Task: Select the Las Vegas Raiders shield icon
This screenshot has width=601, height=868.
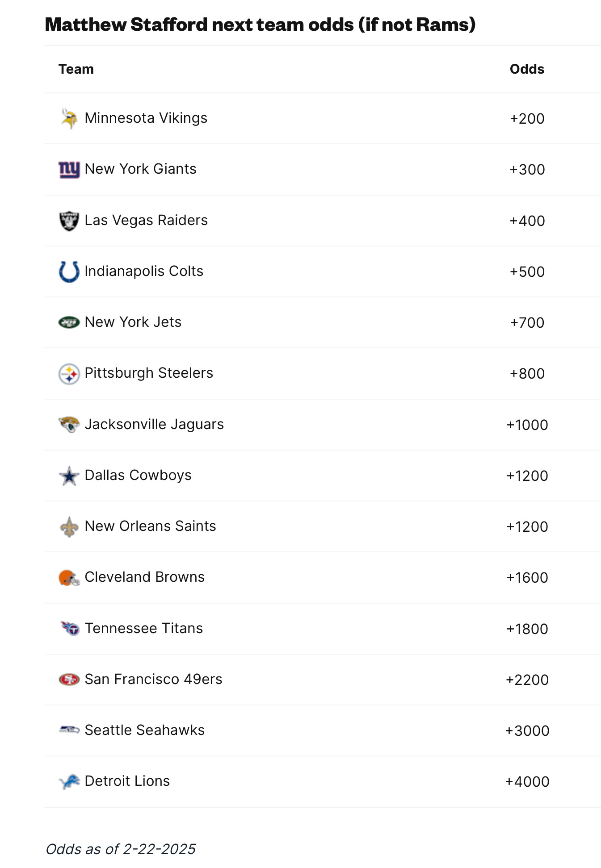Action: click(x=69, y=221)
